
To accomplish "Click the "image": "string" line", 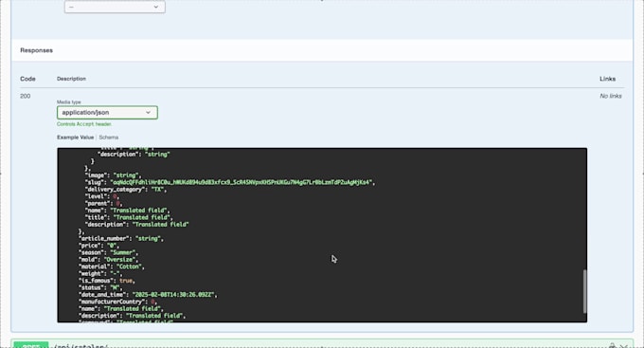I will (113, 175).
